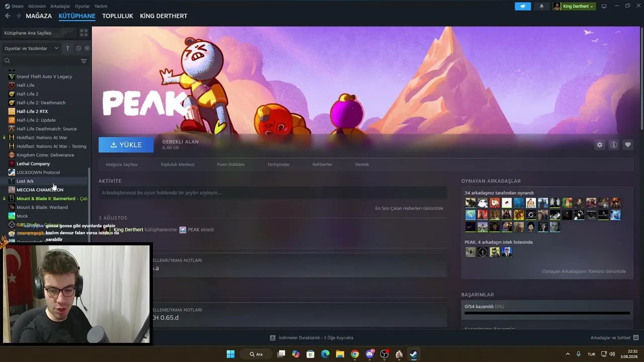Open Discord from the taskbar

(370, 354)
